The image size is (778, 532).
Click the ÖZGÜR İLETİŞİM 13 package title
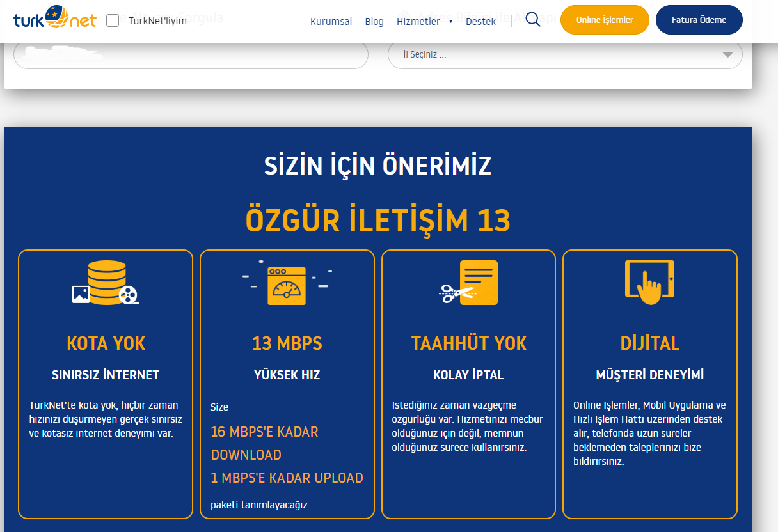(x=377, y=221)
